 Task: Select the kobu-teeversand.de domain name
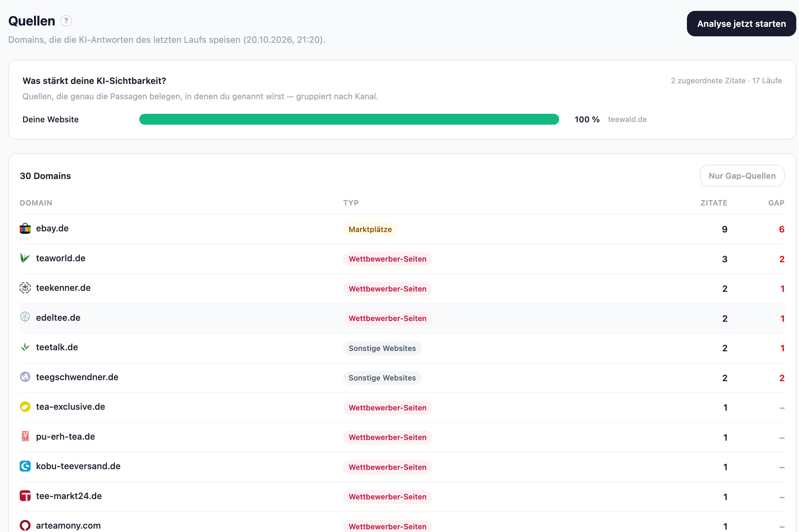click(x=78, y=466)
